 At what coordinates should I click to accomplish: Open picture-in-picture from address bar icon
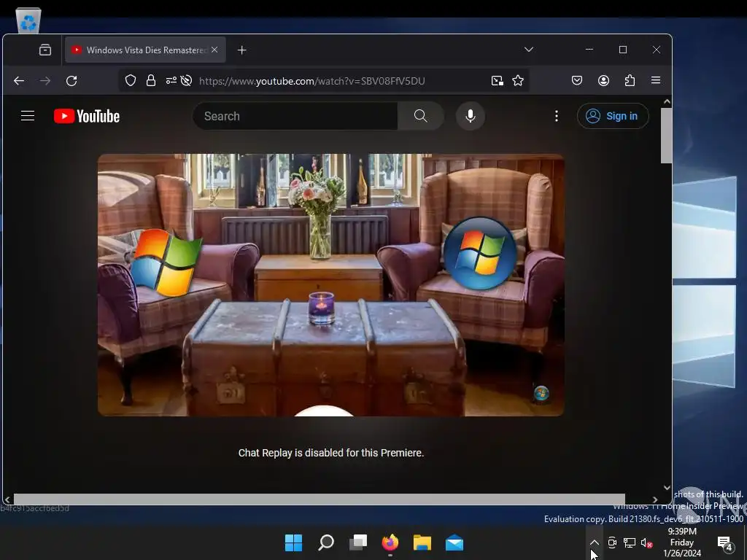click(x=498, y=81)
